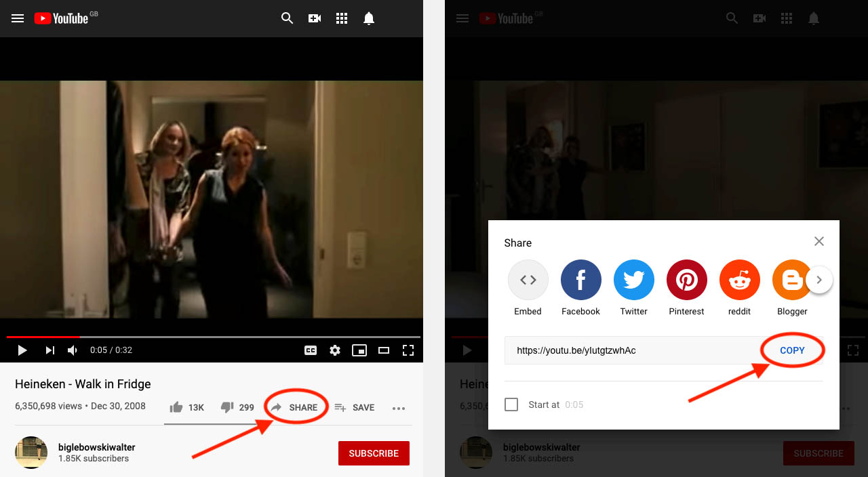The width and height of the screenshot is (868, 477).
Task: Open notifications bell in left window
Action: point(369,18)
